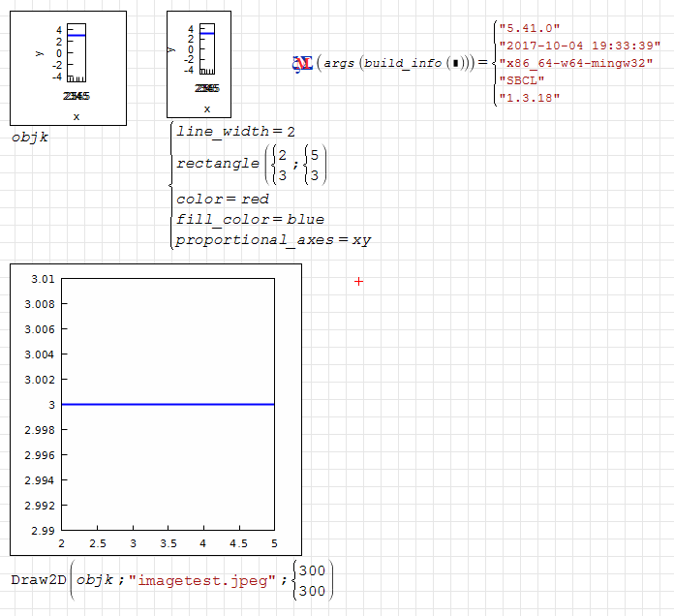
Task: Click the "imagetest.jpeg" filename string
Action: point(200,580)
